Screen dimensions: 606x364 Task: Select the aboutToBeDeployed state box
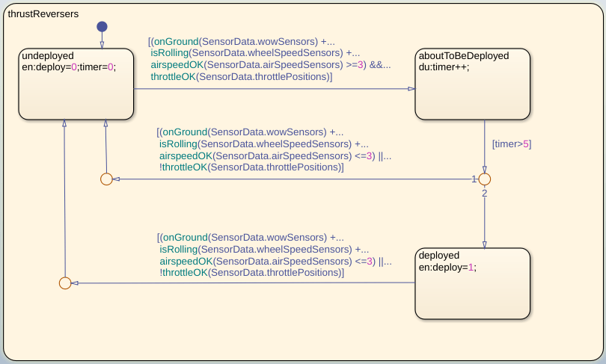point(472,97)
